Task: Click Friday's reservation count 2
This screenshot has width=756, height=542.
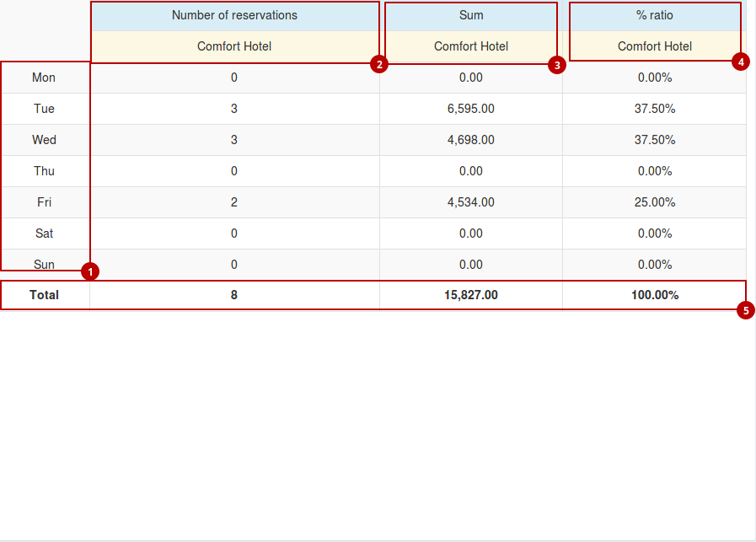Action: pyautogui.click(x=233, y=202)
